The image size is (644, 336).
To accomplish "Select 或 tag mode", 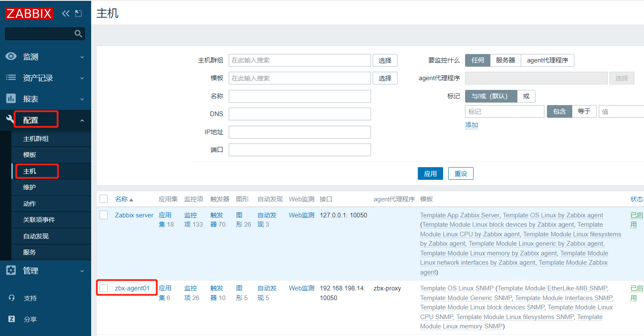I will [526, 96].
